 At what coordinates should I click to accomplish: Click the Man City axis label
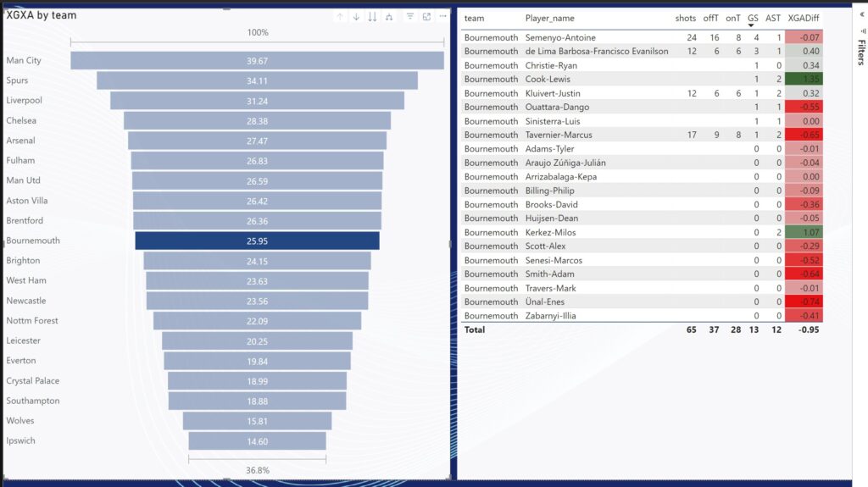point(24,60)
